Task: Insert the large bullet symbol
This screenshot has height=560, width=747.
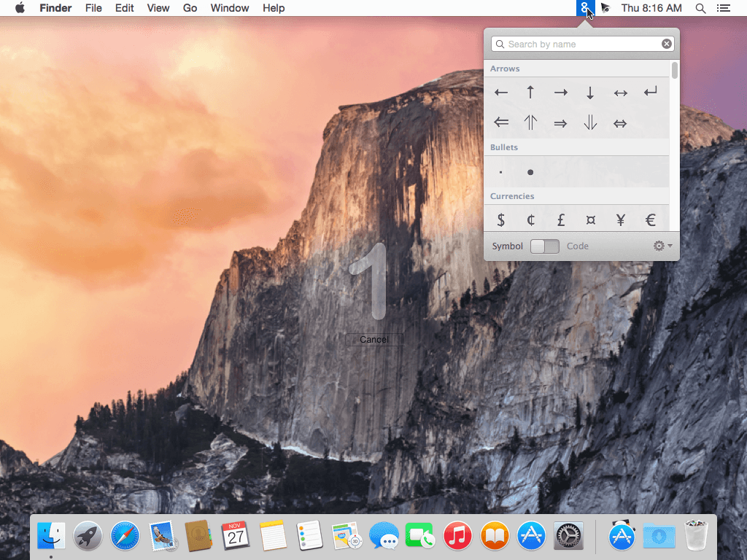Action: pos(530,172)
